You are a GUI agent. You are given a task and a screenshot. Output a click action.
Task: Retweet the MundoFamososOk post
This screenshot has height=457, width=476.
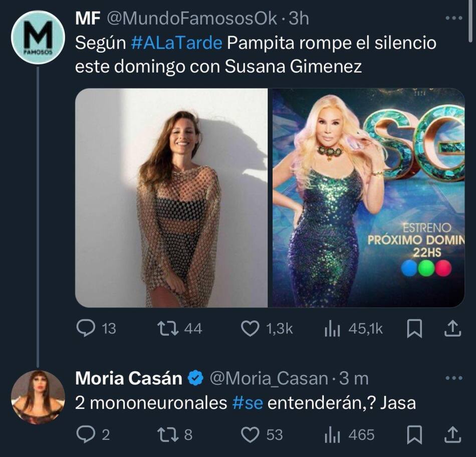tap(165, 328)
